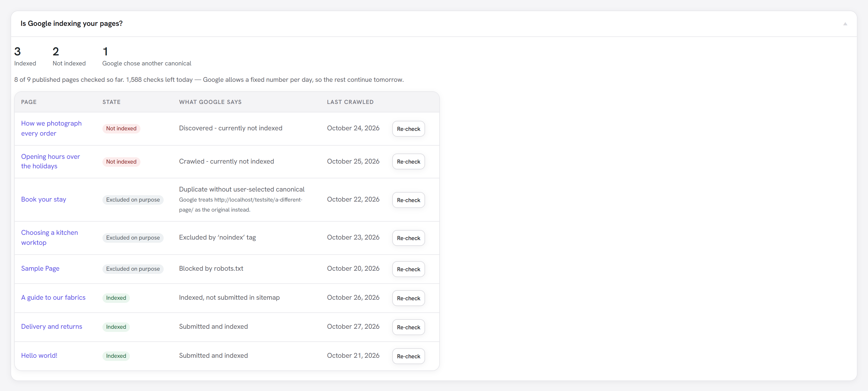868x391 pixels.
Task: Click 'Crawled - currently not indexed' text
Action: [x=227, y=161]
